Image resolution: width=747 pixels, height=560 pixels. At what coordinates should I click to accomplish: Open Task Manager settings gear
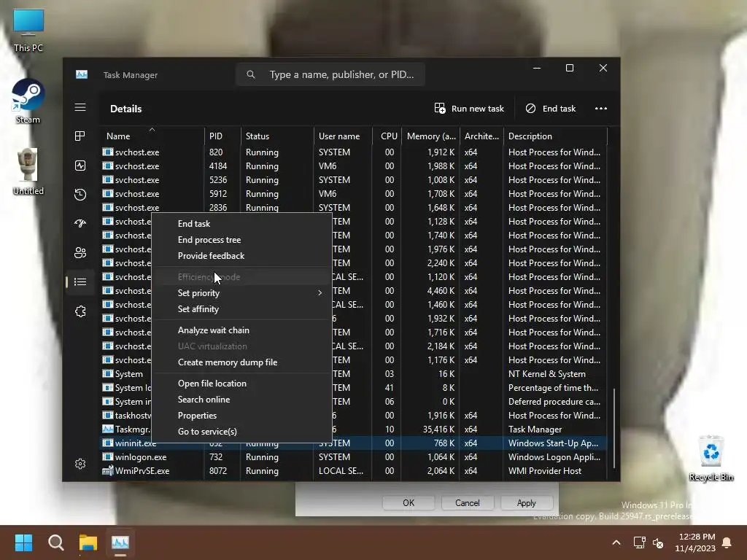80,464
